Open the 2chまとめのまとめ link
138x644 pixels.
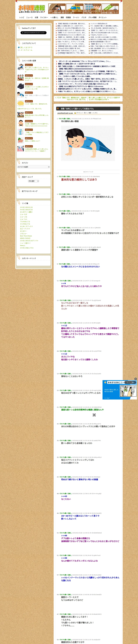(x=26, y=207)
